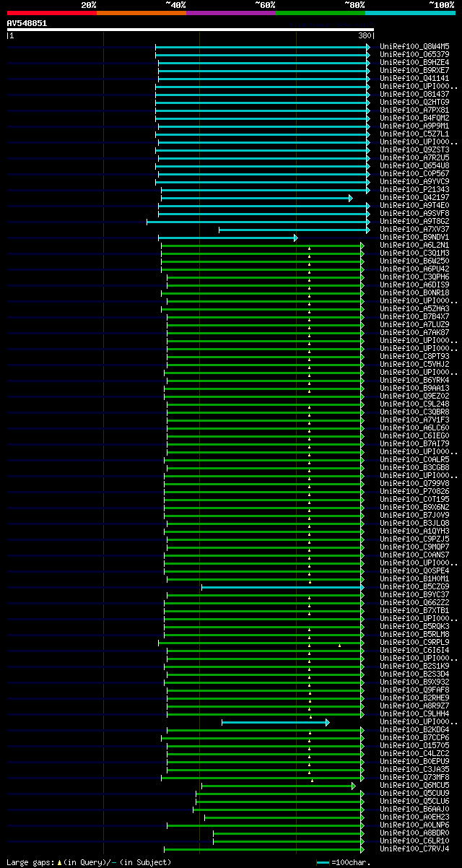Pick entry UniRef100_C0ALR5
The height and width of the screenshot is (868, 462).
click(415, 459)
